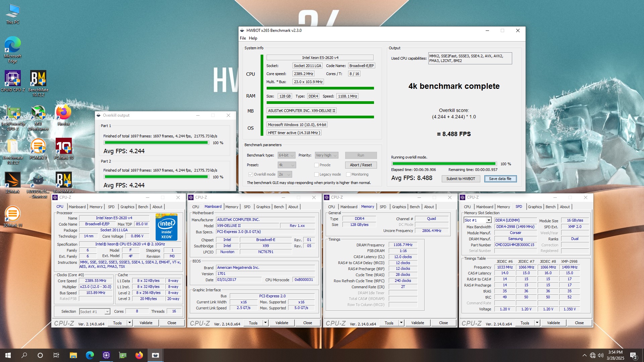Launch Microsoft Edge desktop shortcut
Viewport: 644px width, 362px height.
13,50
